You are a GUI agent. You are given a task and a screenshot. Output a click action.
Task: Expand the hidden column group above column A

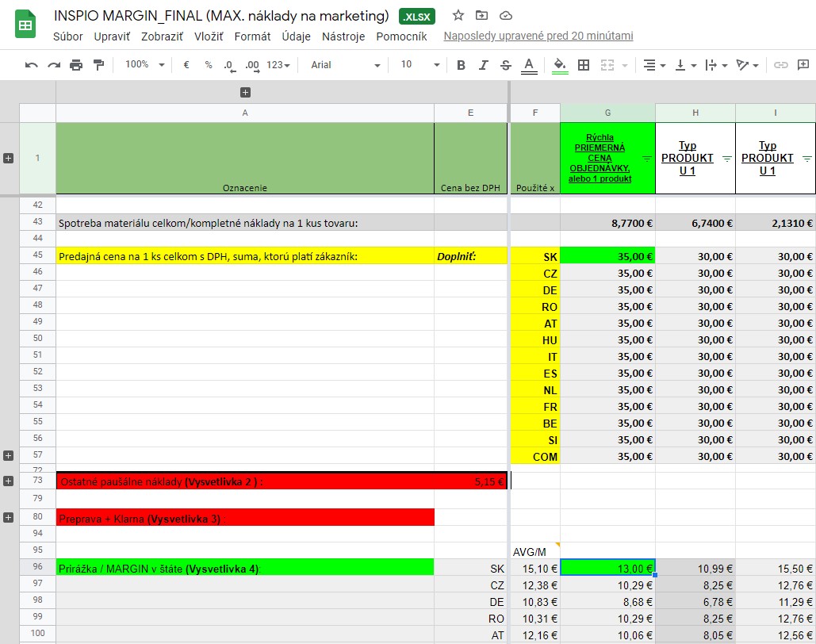tap(246, 93)
